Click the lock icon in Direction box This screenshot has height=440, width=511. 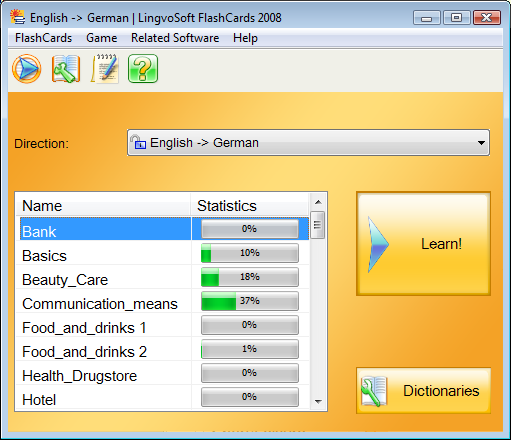(138, 142)
